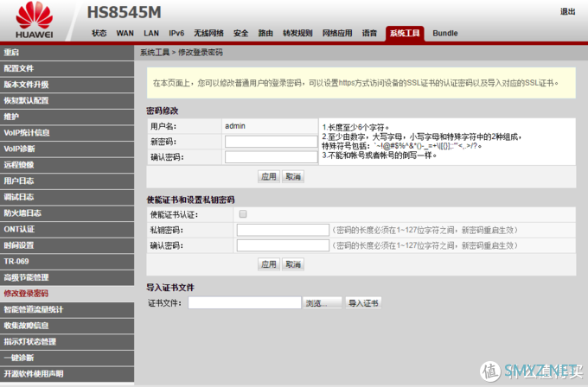Enable the 使能证书认证 checkbox
The height and width of the screenshot is (387, 588).
(x=243, y=214)
